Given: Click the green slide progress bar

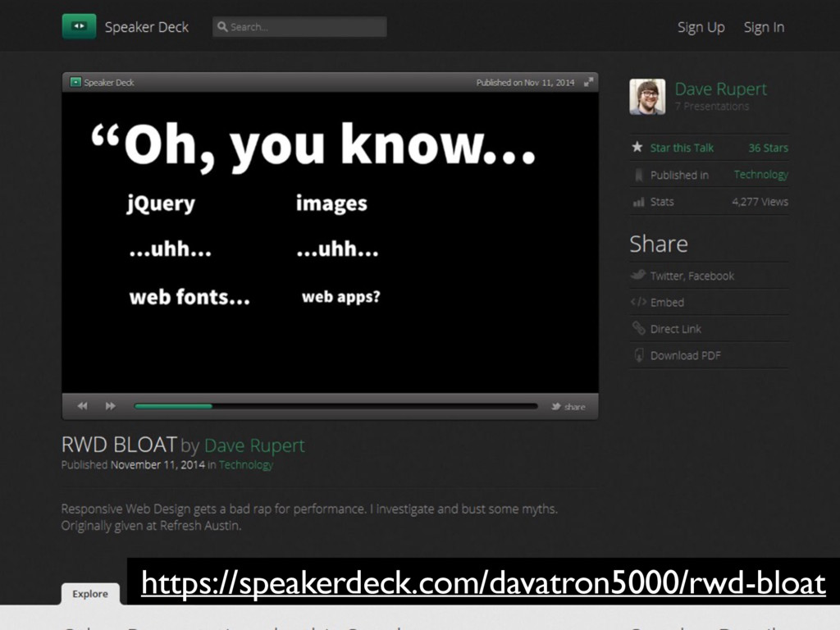Looking at the screenshot, I should point(173,406).
